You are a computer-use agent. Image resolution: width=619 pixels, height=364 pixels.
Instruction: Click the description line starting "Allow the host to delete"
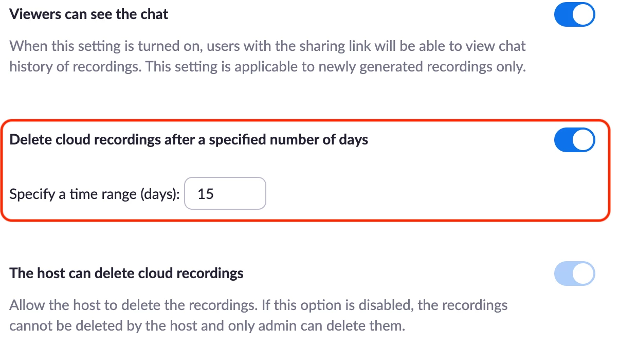pos(258,305)
